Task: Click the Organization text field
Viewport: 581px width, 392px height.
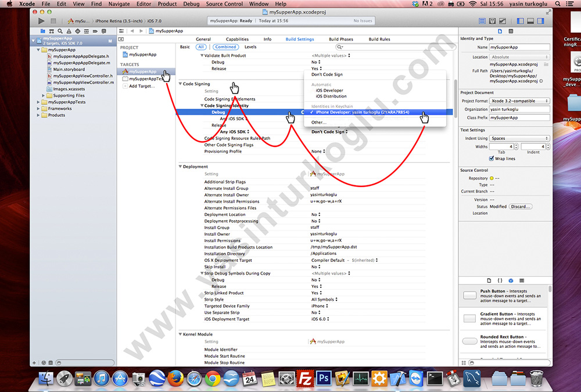Action: 519,109
